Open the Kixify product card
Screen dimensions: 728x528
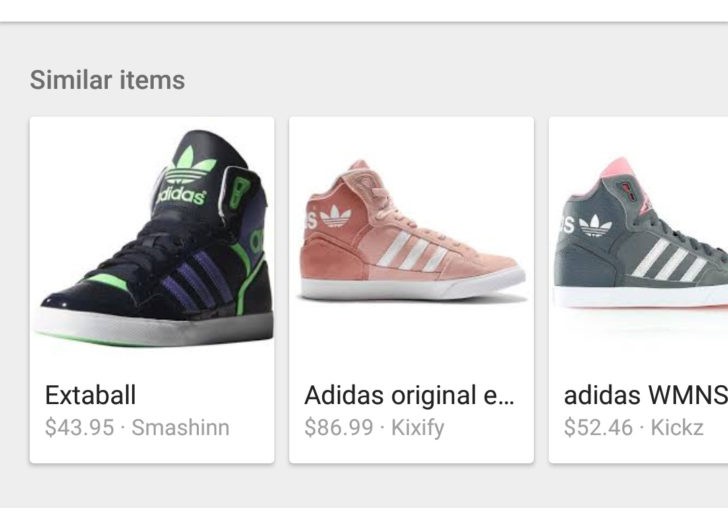[411, 290]
